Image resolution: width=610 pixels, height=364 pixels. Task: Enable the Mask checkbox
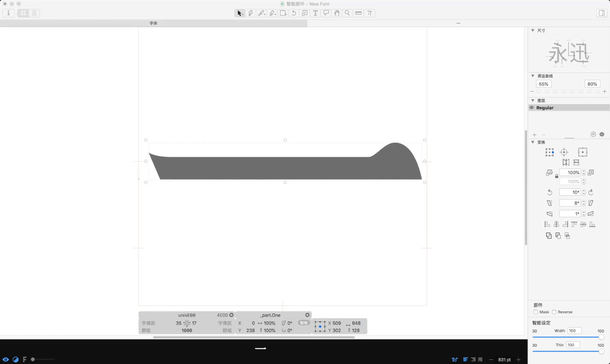(x=536, y=312)
